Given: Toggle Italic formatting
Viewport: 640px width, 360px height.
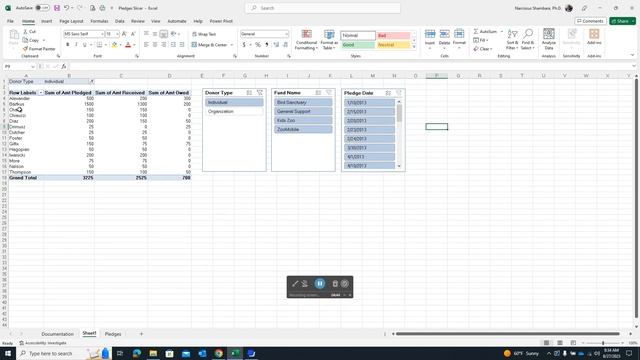Looking at the screenshot, I should (76, 44).
